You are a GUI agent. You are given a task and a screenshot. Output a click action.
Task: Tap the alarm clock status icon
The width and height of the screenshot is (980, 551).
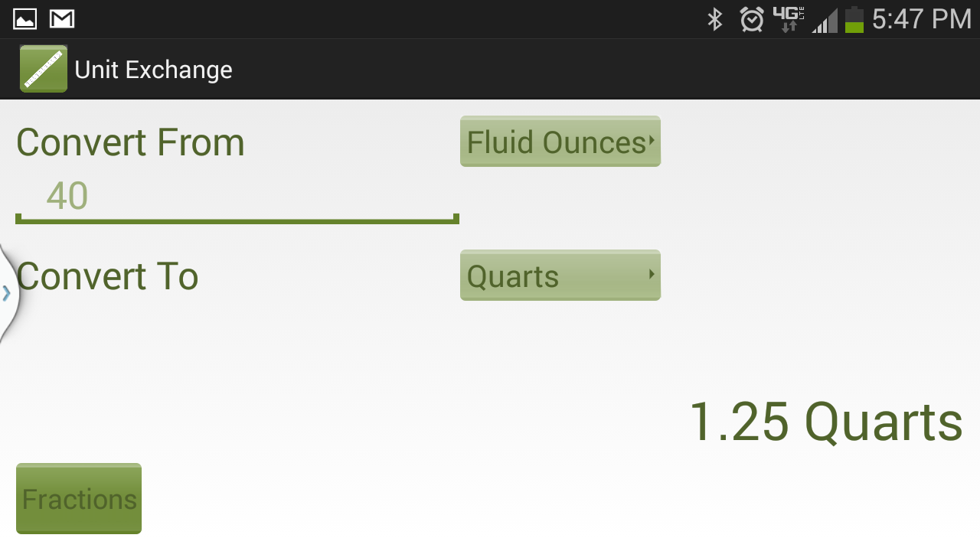point(752,19)
